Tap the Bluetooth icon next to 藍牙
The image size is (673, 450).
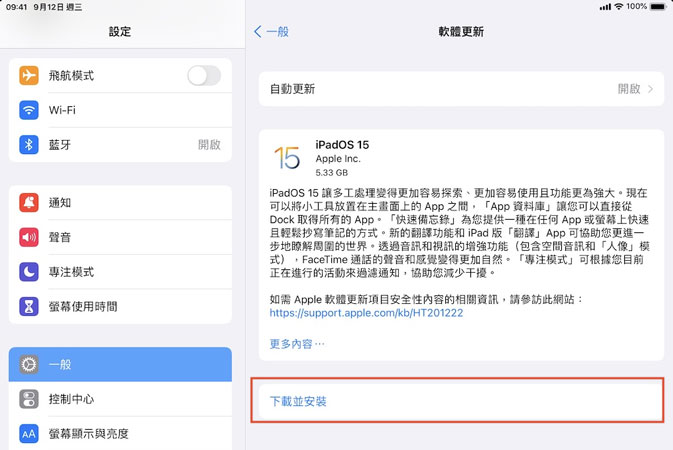point(29,145)
